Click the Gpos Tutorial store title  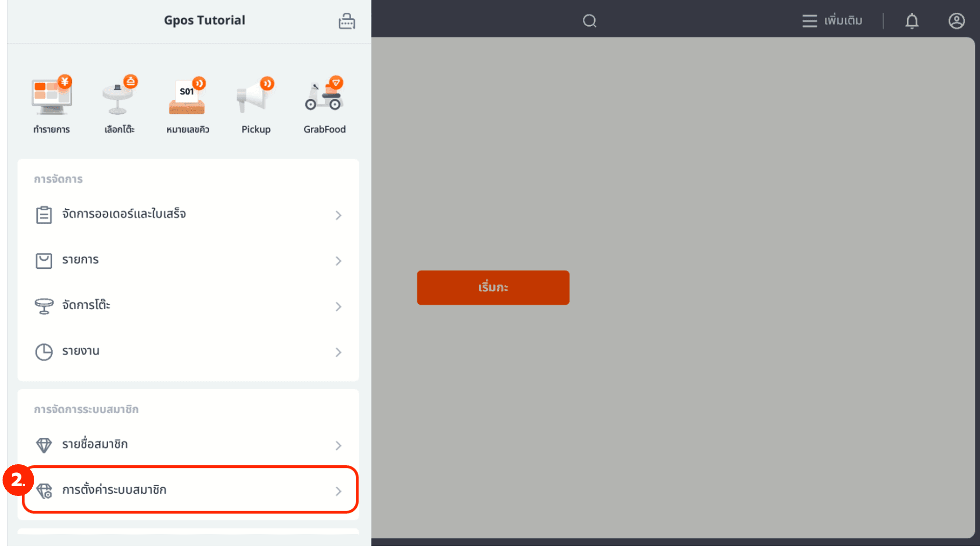coord(204,20)
